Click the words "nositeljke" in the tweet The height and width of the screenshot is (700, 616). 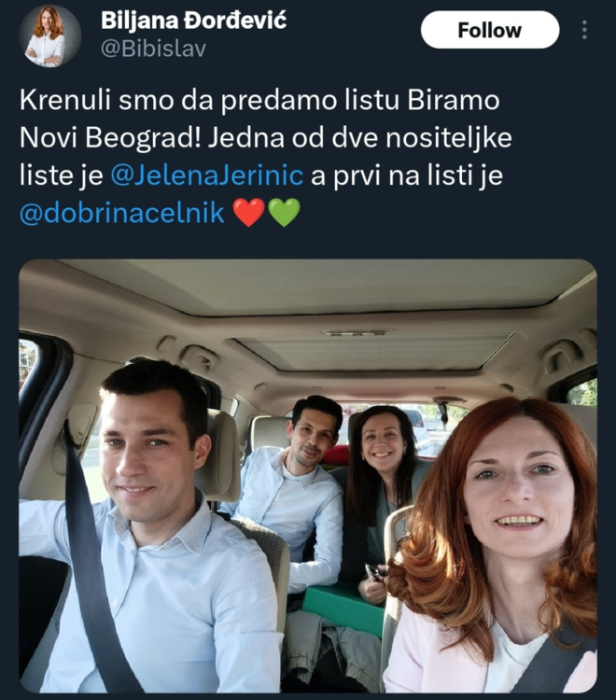(449, 138)
